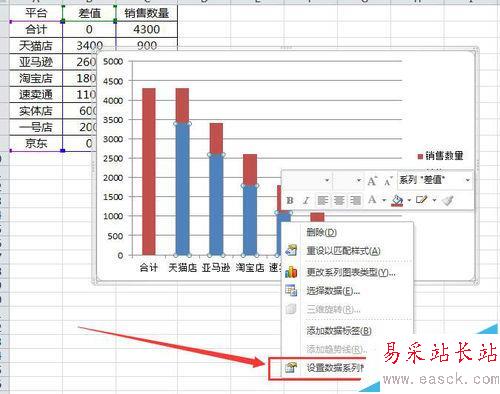Apply the shape fill paint bucket
Image resolution: width=500 pixels, height=394 pixels.
click(397, 200)
